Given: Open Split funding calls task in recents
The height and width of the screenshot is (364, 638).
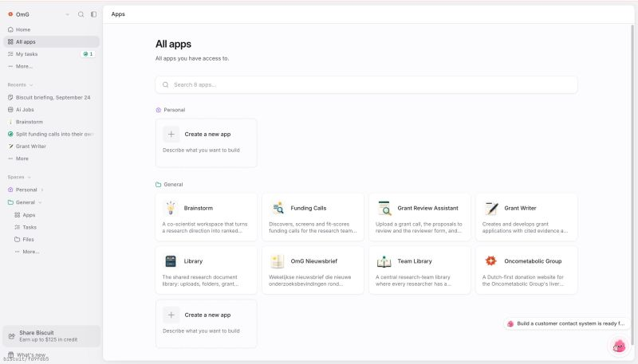Looking at the screenshot, I should click(x=52, y=134).
